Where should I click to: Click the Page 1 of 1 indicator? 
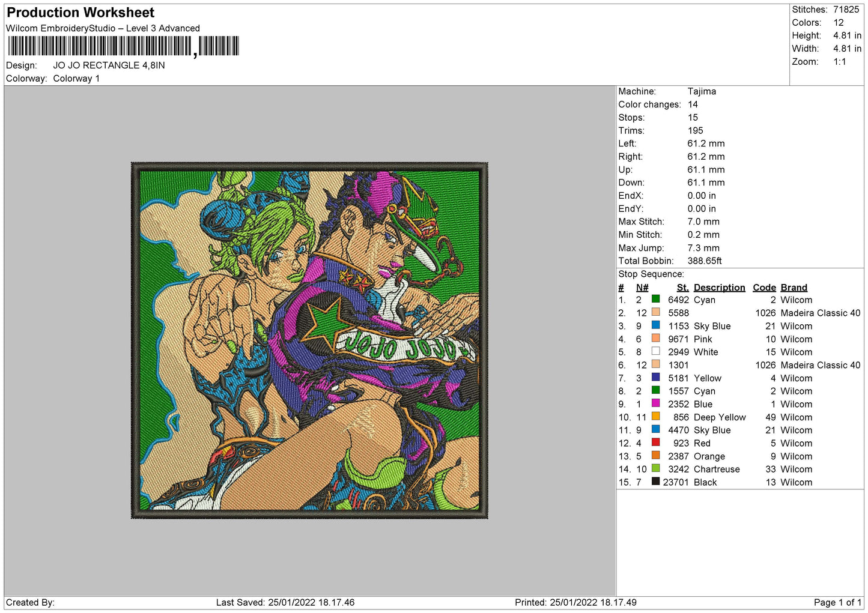point(837,602)
